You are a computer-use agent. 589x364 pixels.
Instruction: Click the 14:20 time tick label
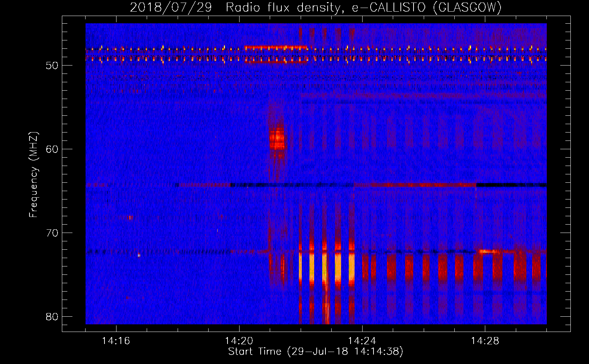tap(239, 341)
